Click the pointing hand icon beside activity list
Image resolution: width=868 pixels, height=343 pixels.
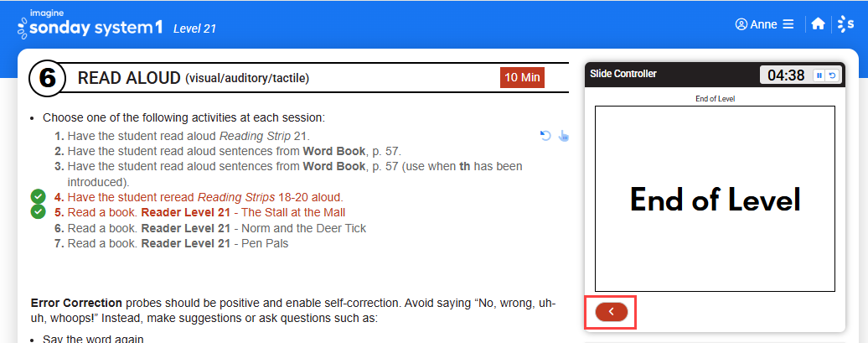[564, 136]
